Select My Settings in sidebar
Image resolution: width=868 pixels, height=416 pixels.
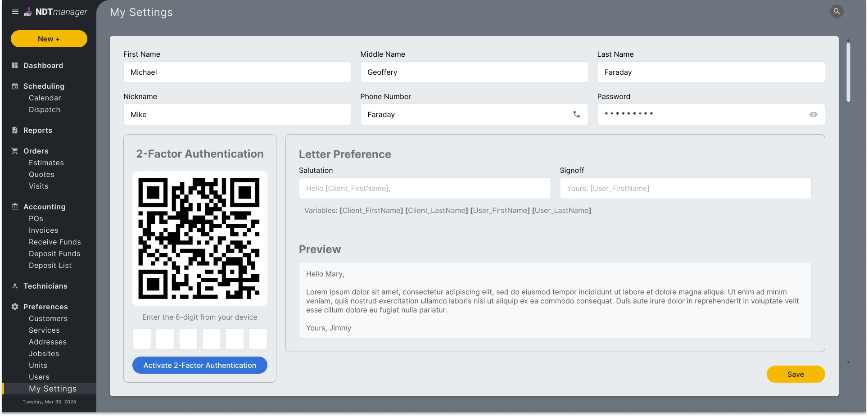(x=49, y=389)
